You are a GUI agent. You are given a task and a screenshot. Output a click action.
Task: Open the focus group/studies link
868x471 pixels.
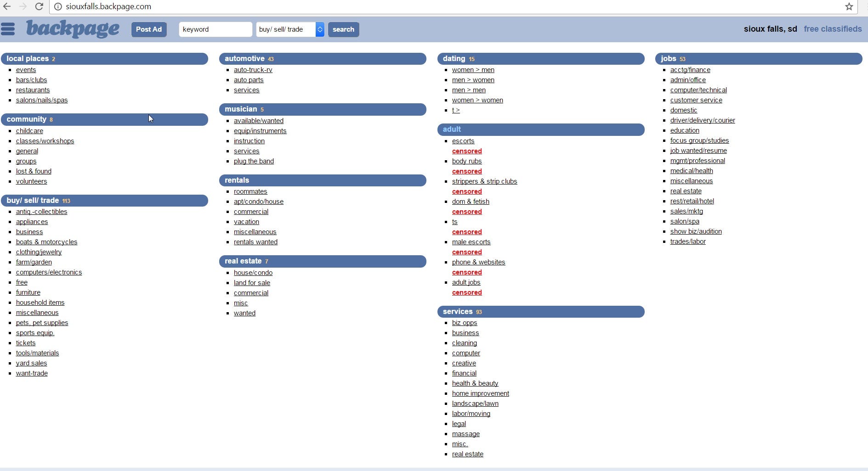pyautogui.click(x=699, y=140)
